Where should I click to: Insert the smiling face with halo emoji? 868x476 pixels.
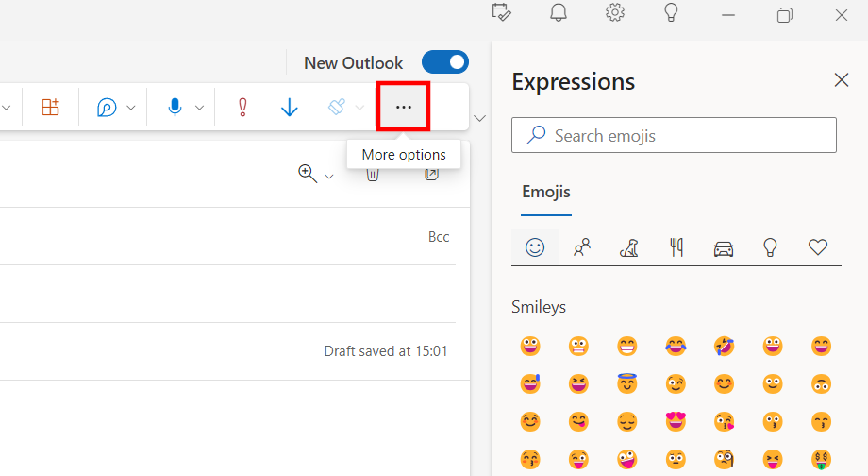627,383
